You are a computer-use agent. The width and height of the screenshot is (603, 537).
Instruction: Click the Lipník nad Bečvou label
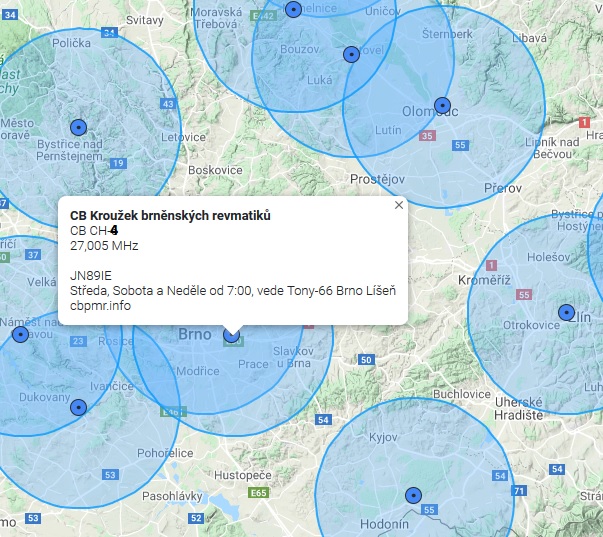(x=552, y=148)
